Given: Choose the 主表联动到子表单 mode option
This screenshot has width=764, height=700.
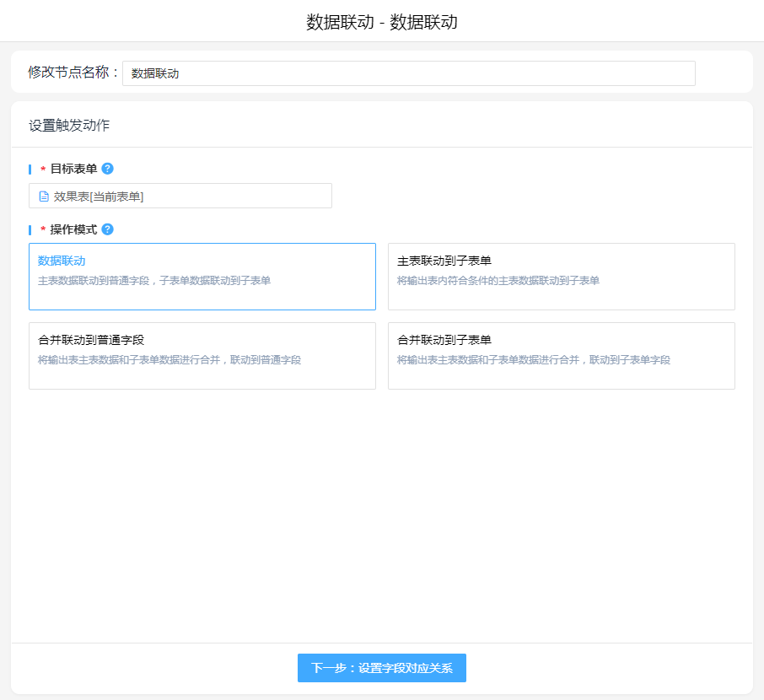Looking at the screenshot, I should coord(561,277).
